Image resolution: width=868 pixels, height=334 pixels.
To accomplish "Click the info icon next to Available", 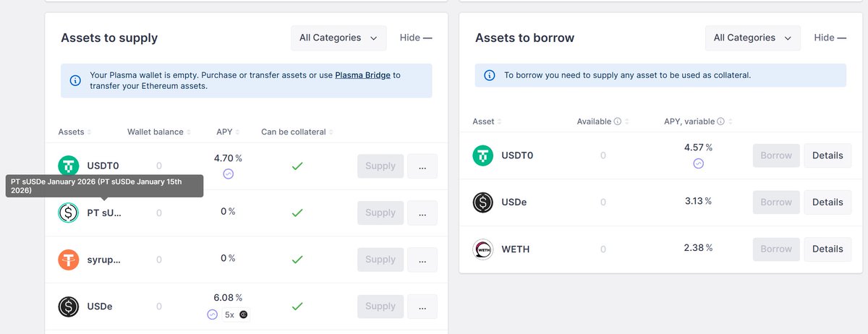I will coord(618,121).
